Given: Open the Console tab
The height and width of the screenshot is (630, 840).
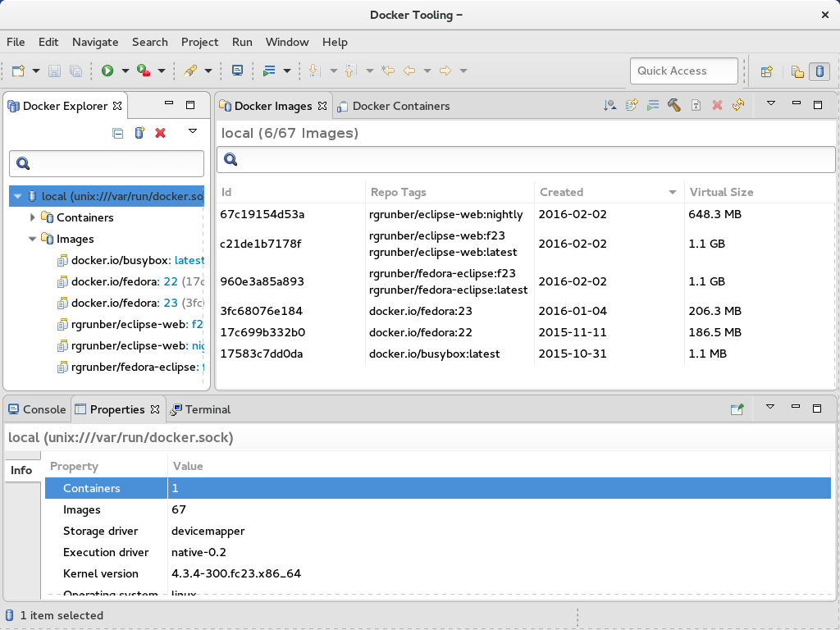Looking at the screenshot, I should click(x=37, y=409).
